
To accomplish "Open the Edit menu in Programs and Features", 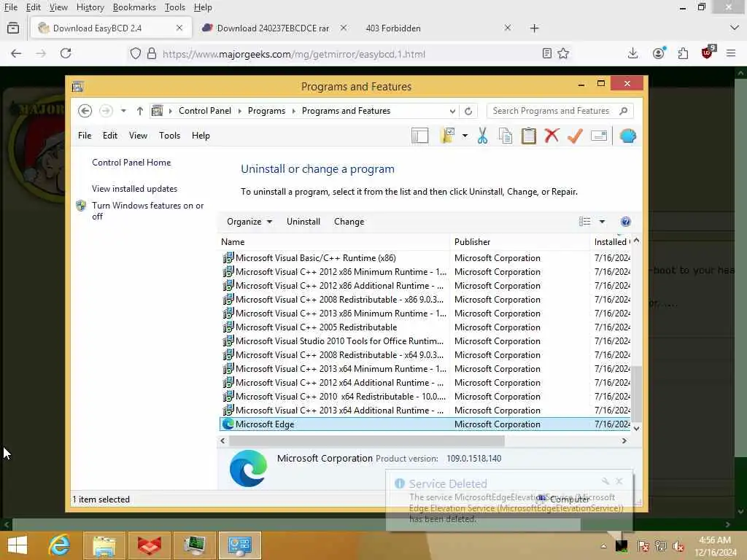I will pos(110,136).
